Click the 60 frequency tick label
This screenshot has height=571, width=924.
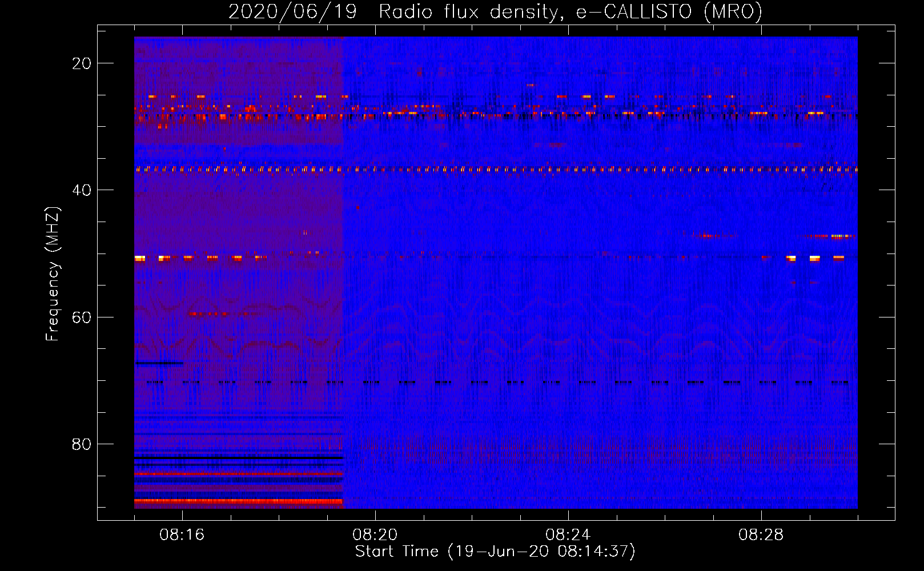click(82, 317)
